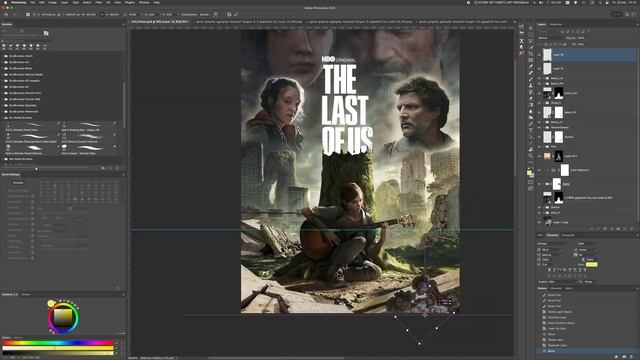The width and height of the screenshot is (640, 360).
Task: Select the Pen tool
Action: coord(531,124)
